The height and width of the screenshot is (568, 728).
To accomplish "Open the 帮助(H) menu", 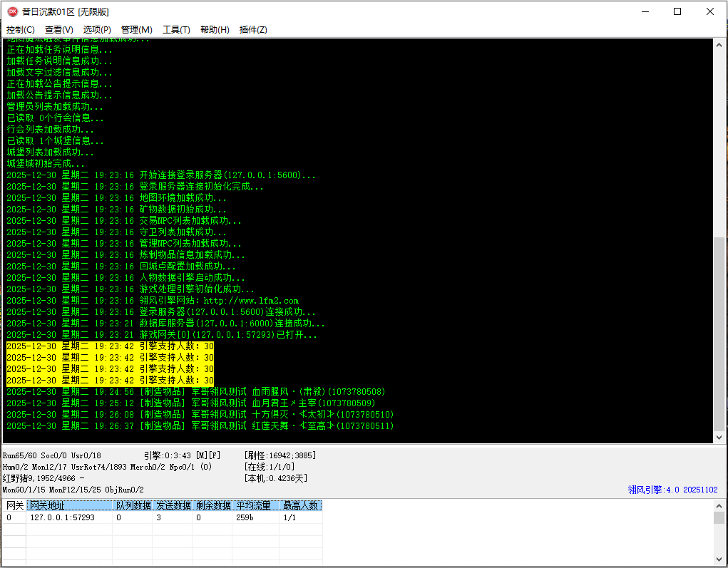I will pyautogui.click(x=215, y=30).
